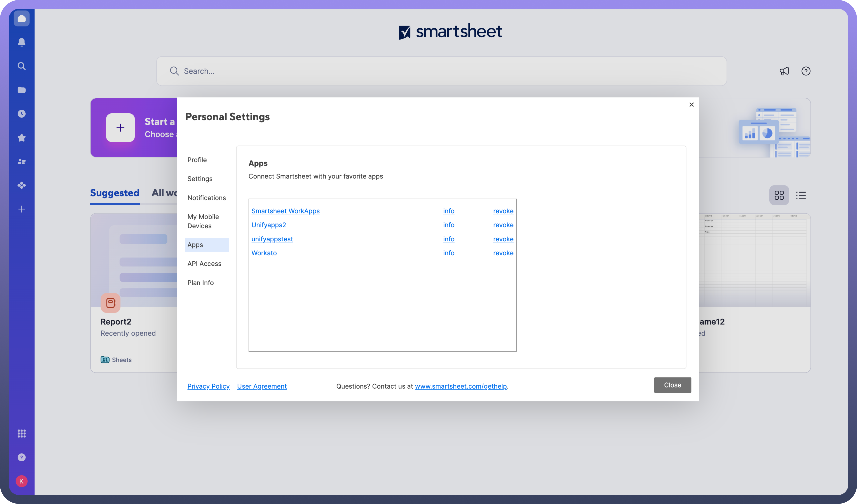View info for Unifyapps2
857x504 pixels.
click(x=449, y=225)
